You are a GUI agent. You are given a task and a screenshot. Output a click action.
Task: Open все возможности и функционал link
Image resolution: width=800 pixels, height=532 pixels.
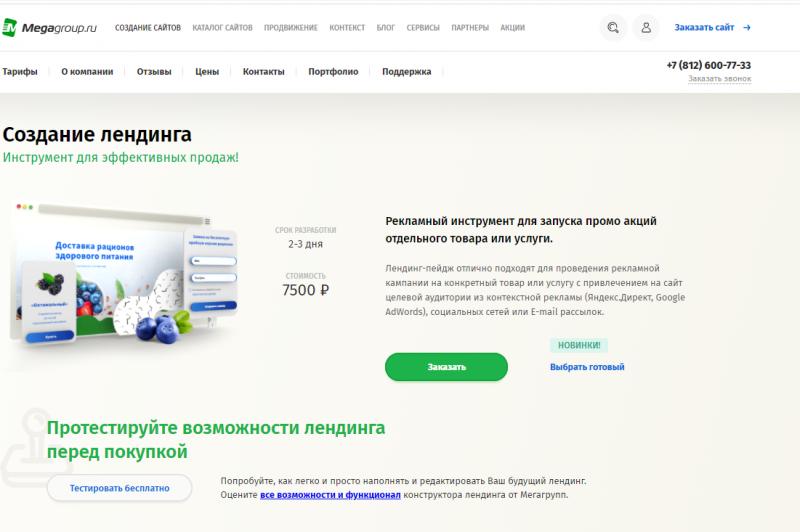click(x=330, y=495)
